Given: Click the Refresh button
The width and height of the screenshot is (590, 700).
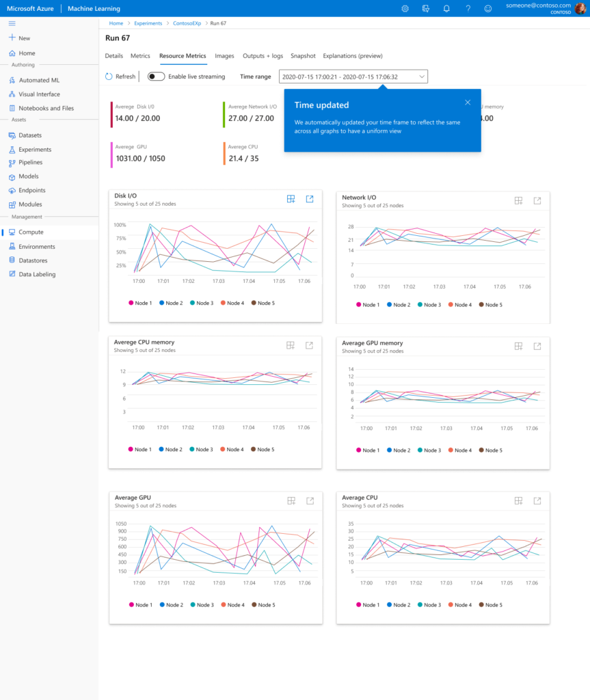Looking at the screenshot, I should pos(120,77).
